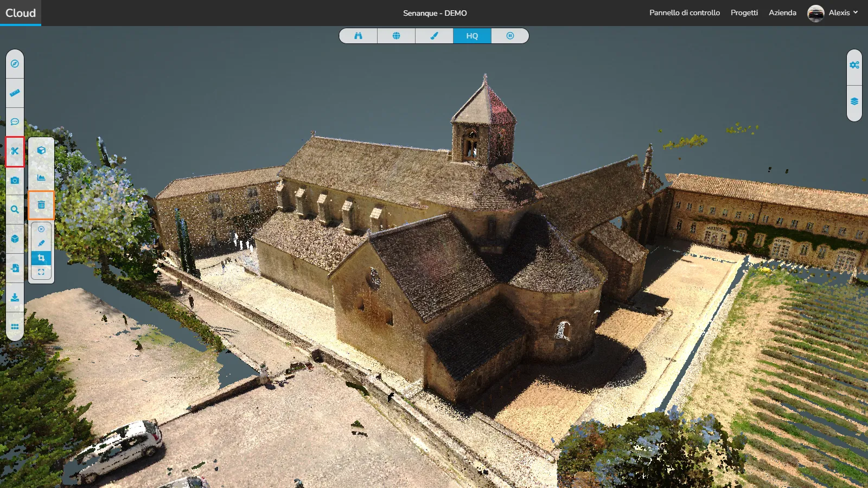Select the 3D cube object tool
The image size is (868, 488).
tap(15, 239)
